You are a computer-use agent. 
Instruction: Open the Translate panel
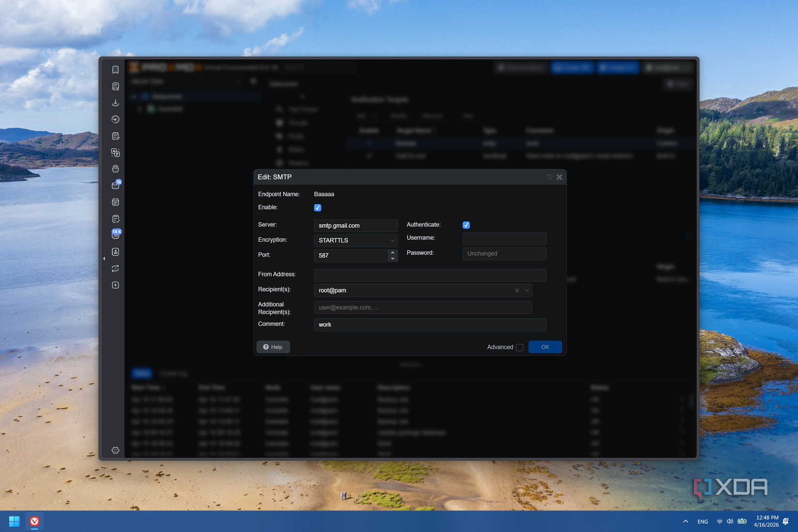115,152
